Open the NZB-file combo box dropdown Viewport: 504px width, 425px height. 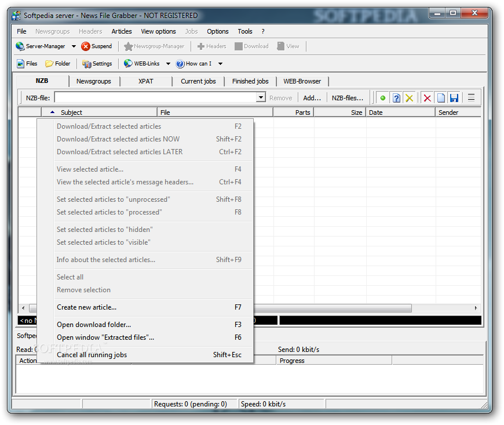tap(261, 97)
